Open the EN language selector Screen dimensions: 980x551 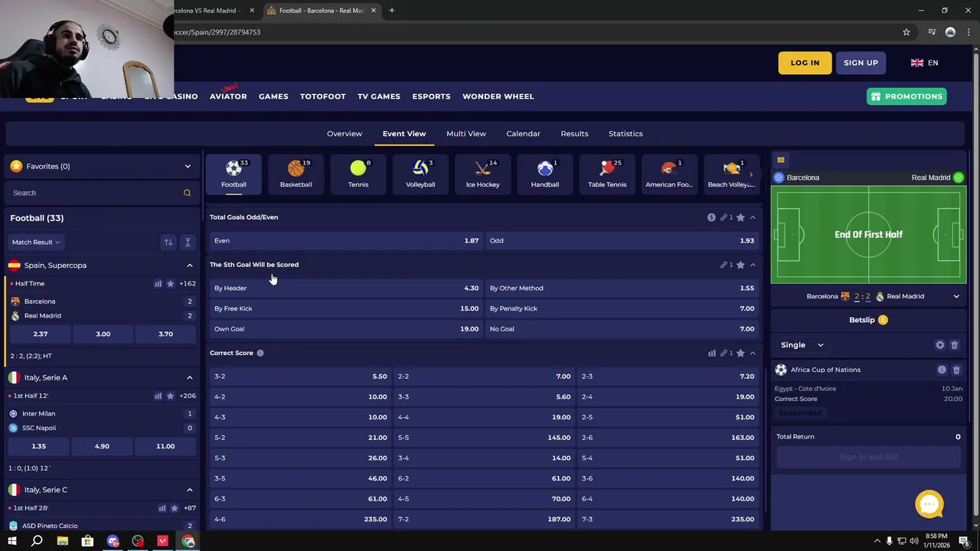coord(924,63)
